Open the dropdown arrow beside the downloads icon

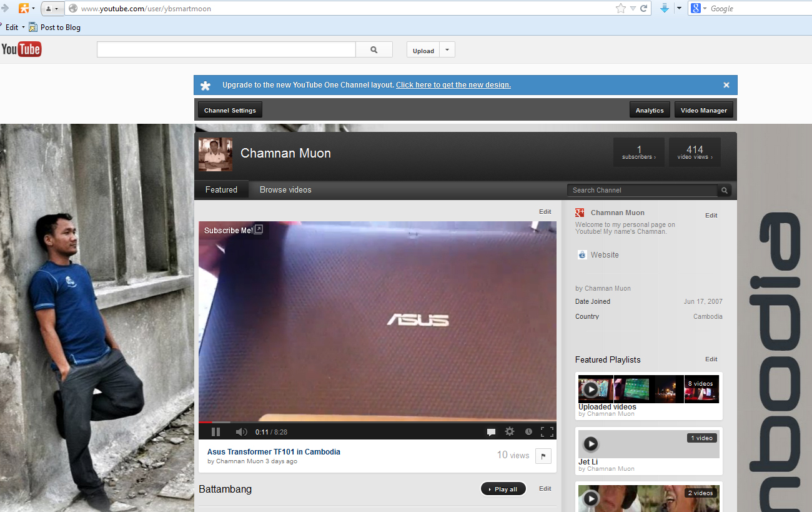pyautogui.click(x=678, y=9)
